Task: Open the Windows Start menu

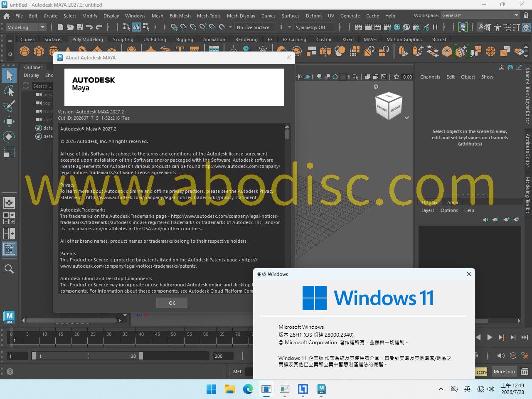Action: pyautogui.click(x=212, y=389)
